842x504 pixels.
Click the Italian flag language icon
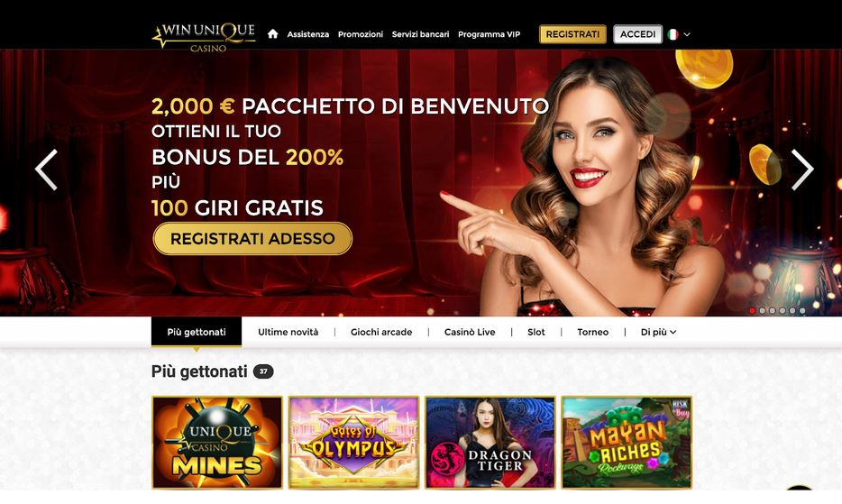673,34
